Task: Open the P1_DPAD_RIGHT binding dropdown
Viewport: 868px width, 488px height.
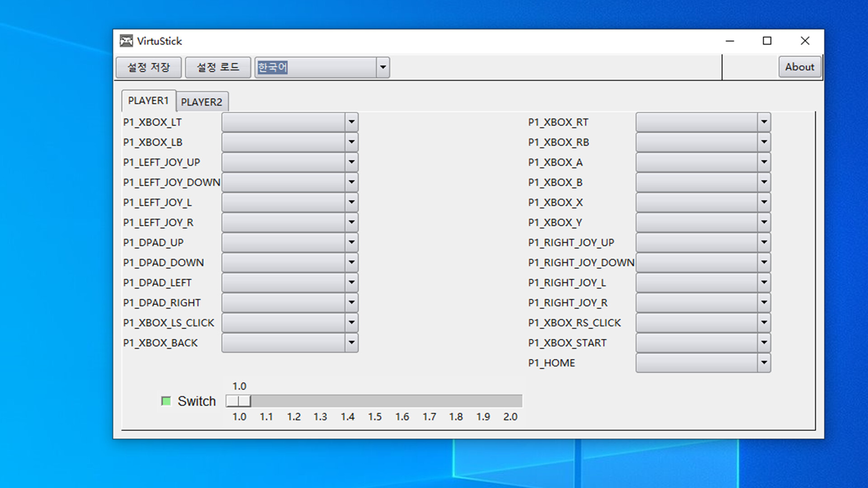Action: click(x=352, y=302)
